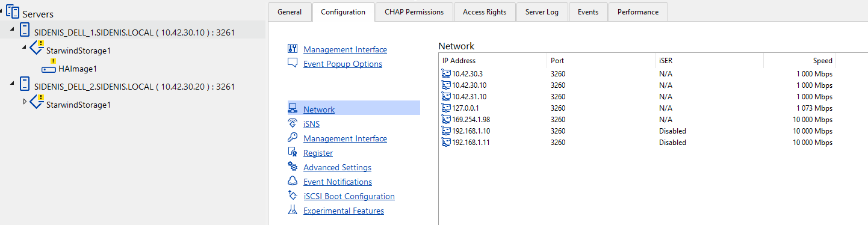Click the network icon beside 10.42.31.10
This screenshot has height=225, width=868.
tap(446, 96)
